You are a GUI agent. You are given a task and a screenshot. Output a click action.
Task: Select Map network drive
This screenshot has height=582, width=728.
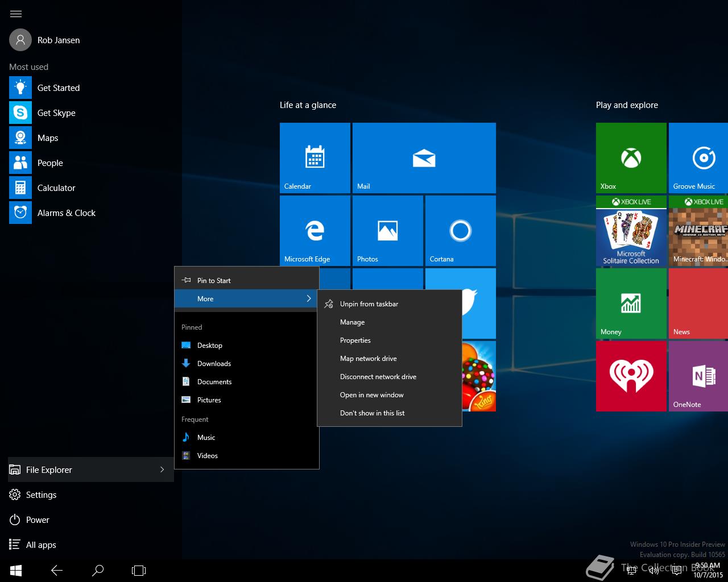[368, 358]
